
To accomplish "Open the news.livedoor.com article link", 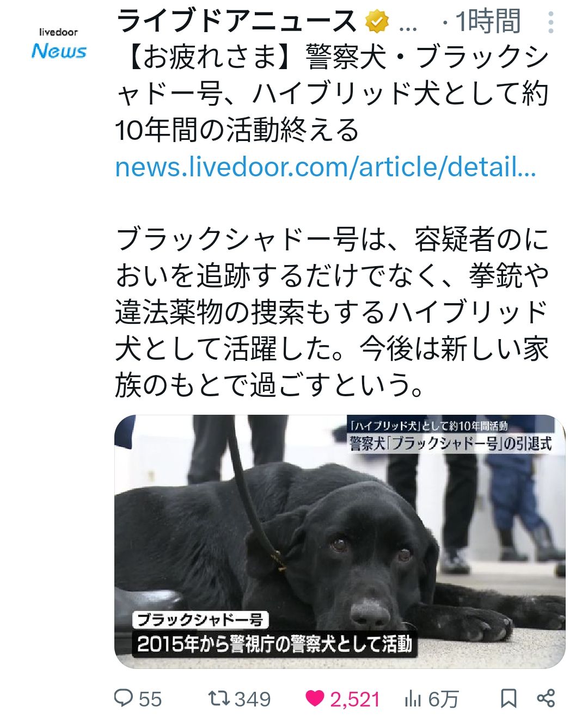I will click(326, 167).
